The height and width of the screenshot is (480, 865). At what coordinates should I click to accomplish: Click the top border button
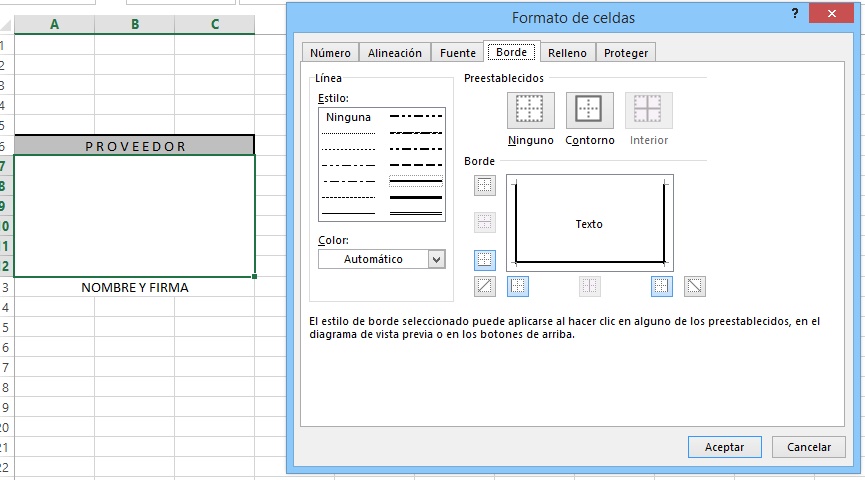coord(485,186)
